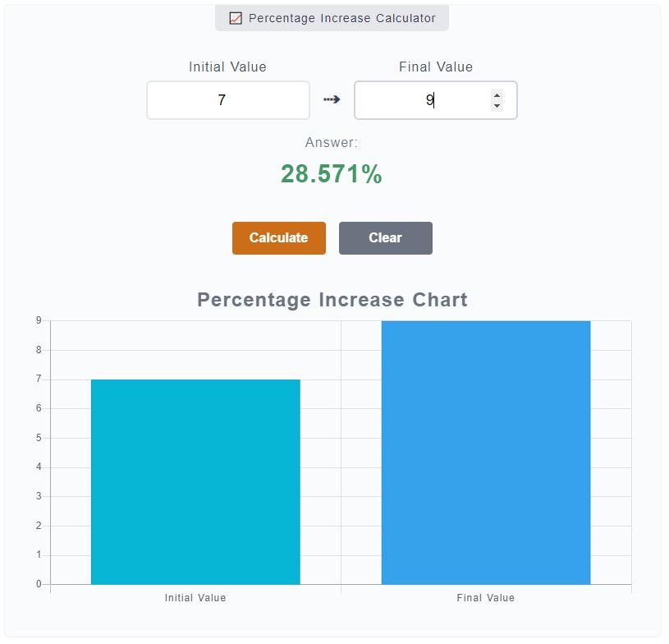
Task: Click the Percentage Increase Chart title
Action: [x=331, y=300]
